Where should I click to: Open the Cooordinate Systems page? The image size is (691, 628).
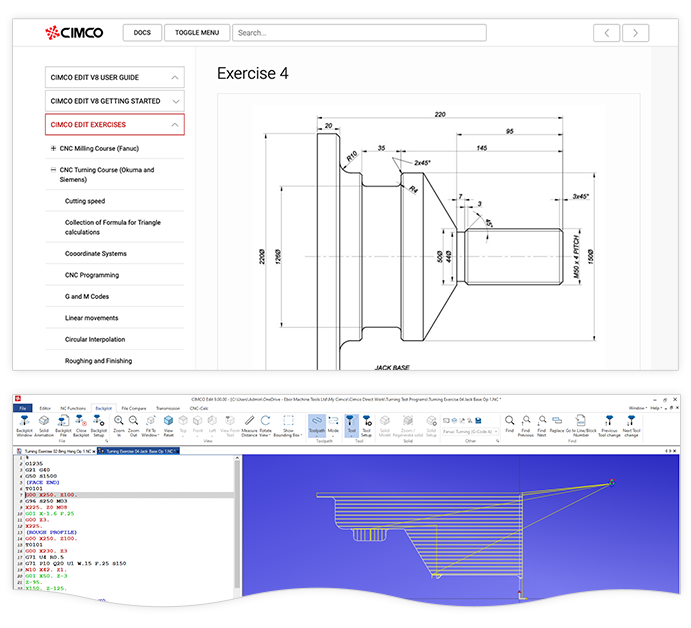tap(96, 253)
